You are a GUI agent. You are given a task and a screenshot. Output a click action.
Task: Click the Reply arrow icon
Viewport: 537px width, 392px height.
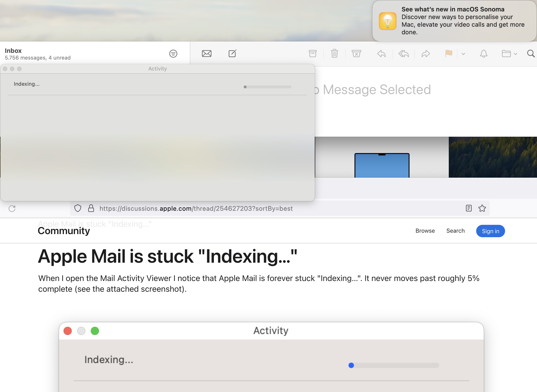(382, 54)
